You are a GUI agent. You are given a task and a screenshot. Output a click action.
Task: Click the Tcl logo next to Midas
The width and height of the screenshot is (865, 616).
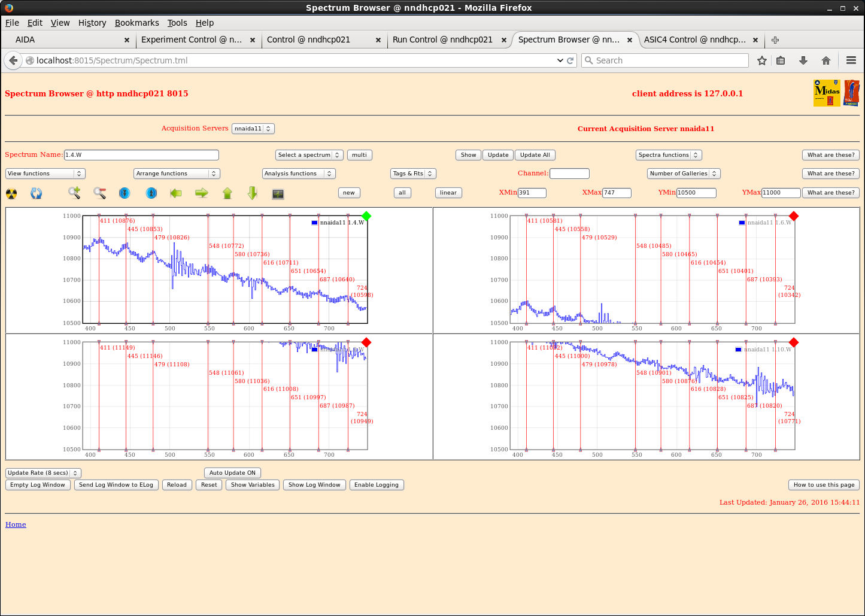coord(851,93)
